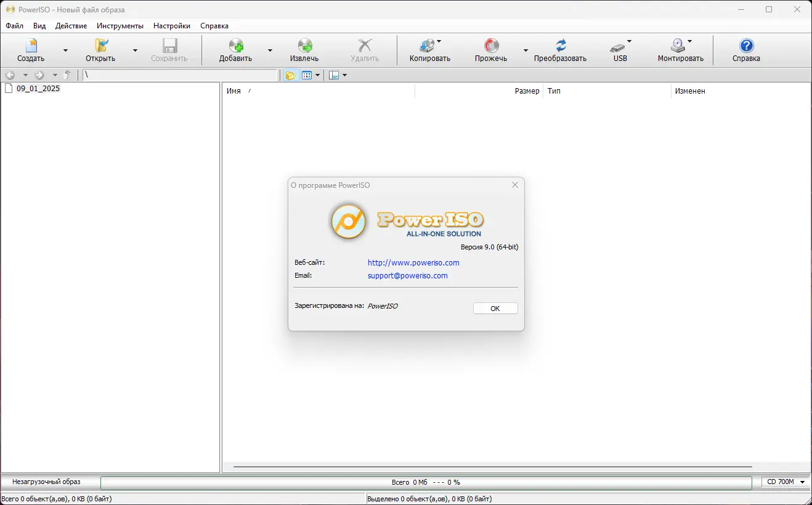Expand the panel layout dropdown arrow
The width and height of the screenshot is (812, 505).
[x=344, y=75]
